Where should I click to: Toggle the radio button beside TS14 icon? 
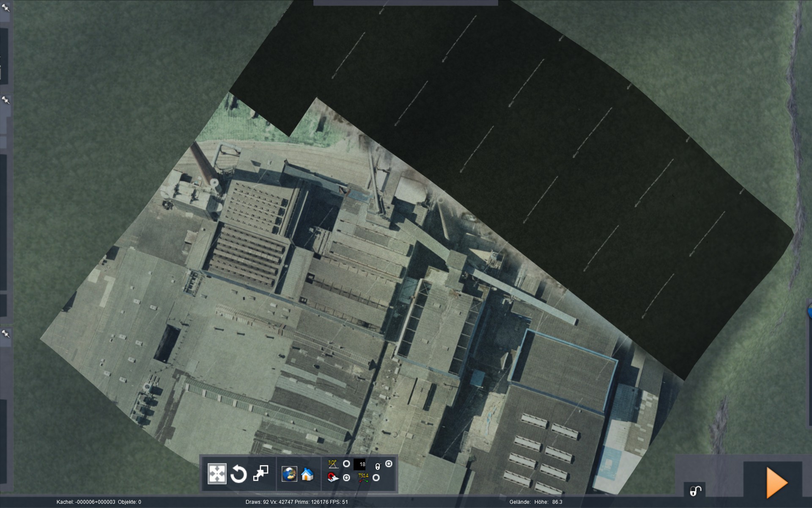click(376, 478)
